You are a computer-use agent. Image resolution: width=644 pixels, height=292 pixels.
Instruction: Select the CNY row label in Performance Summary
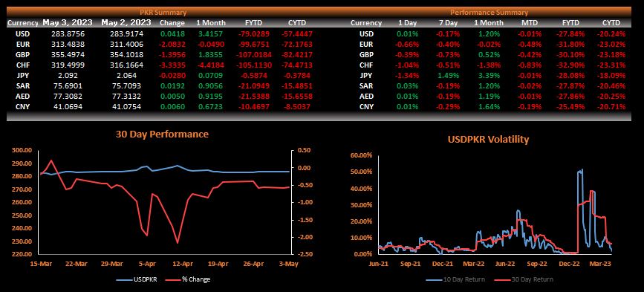tap(366, 106)
